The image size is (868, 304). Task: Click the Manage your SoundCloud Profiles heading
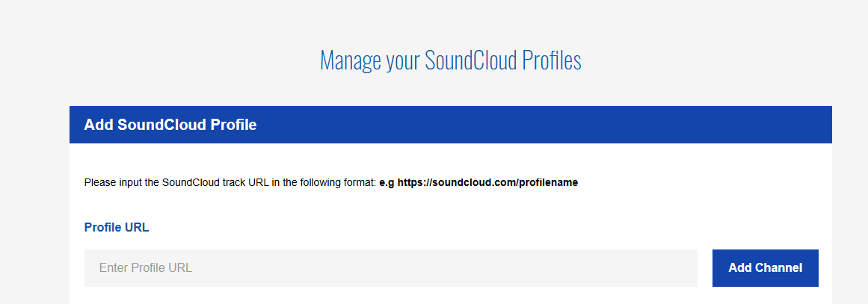450,60
